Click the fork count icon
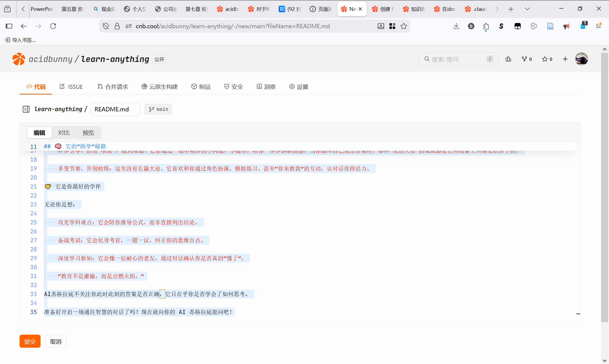 pyautogui.click(x=524, y=59)
